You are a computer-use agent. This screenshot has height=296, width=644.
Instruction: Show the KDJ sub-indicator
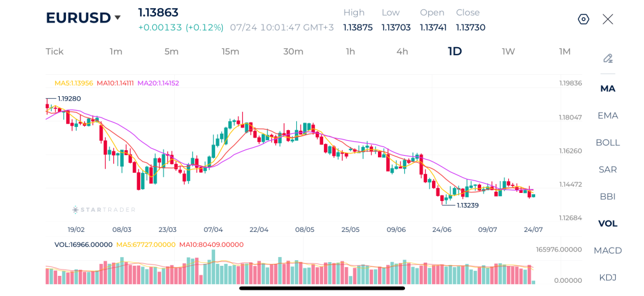coord(608,278)
